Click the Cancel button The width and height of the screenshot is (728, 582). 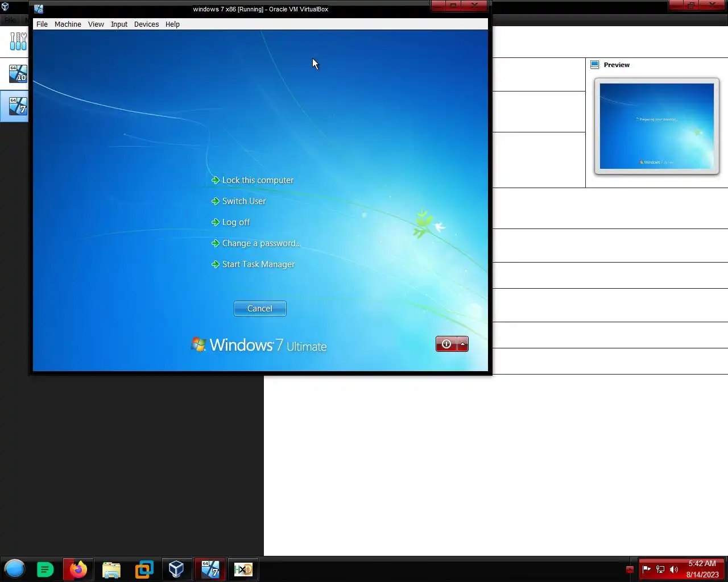(x=260, y=309)
